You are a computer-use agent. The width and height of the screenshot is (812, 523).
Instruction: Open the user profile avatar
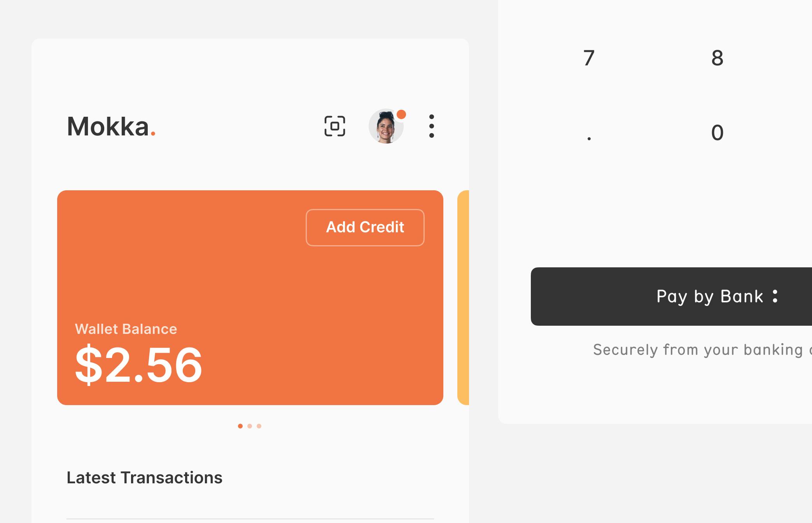(x=386, y=126)
